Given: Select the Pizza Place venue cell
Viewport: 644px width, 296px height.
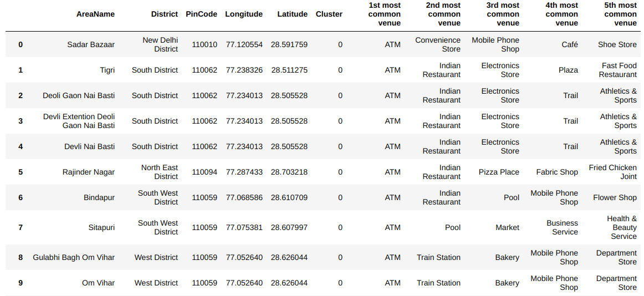Looking at the screenshot, I should (499, 172).
